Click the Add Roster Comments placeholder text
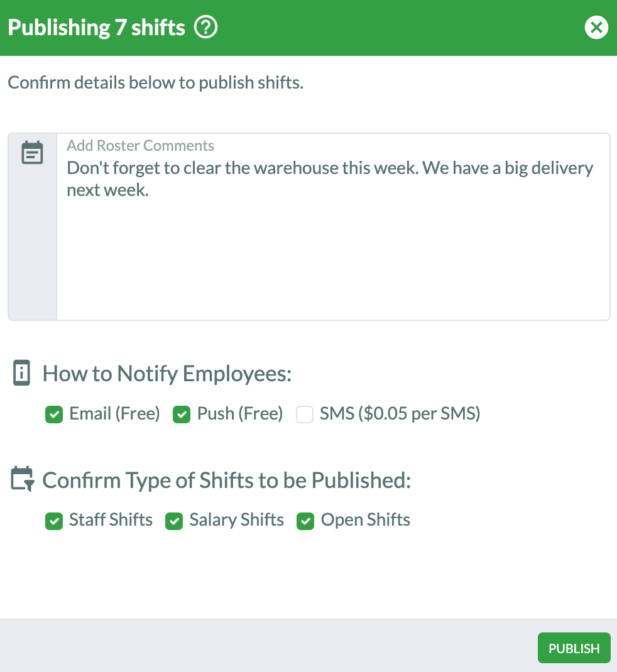 point(140,145)
